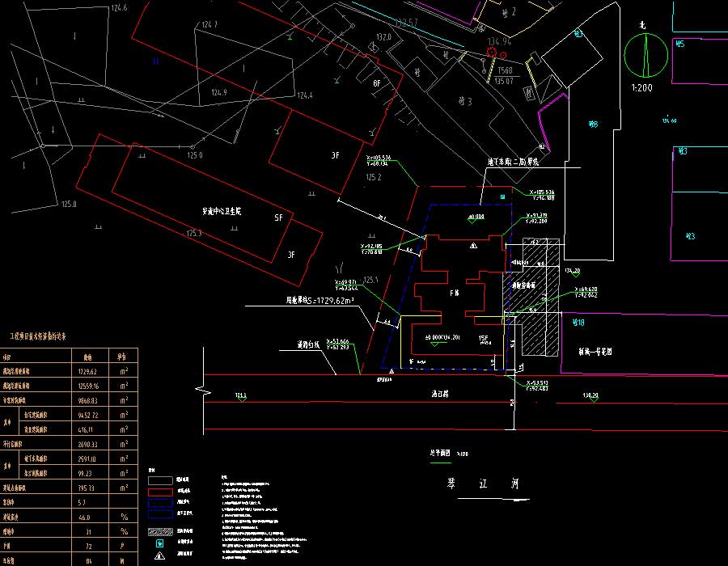Click the 'X=69.971' coordinate label

pyautogui.click(x=346, y=282)
